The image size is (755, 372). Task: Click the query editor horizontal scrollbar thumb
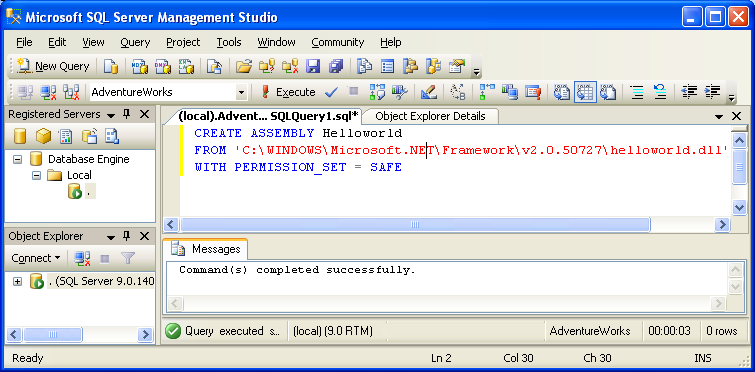click(415, 224)
